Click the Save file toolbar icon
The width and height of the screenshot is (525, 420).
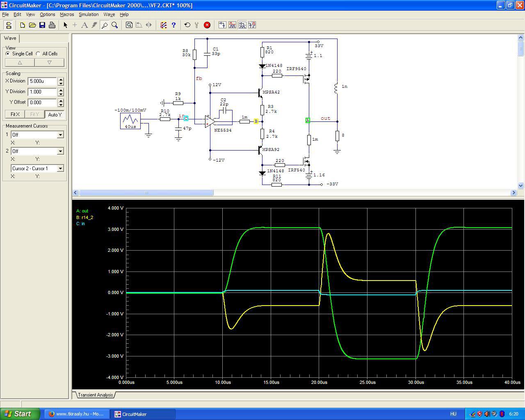(x=42, y=25)
